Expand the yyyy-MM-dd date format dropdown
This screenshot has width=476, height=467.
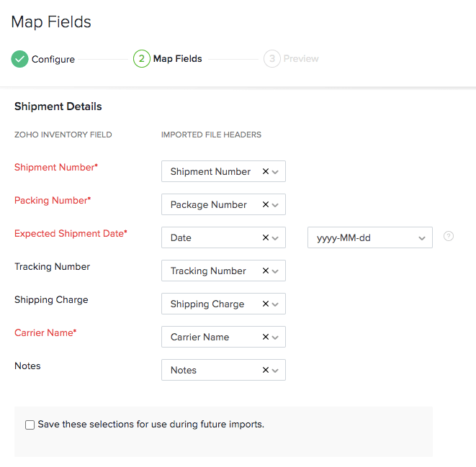tap(421, 238)
